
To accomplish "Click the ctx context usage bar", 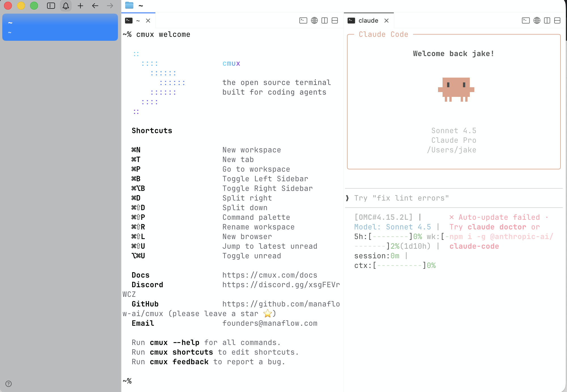I will [x=399, y=265].
